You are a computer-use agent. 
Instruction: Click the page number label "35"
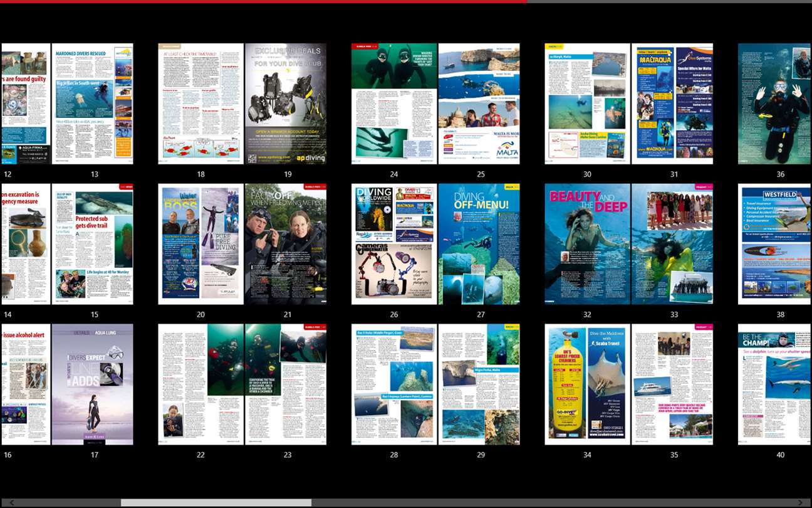[x=674, y=455]
